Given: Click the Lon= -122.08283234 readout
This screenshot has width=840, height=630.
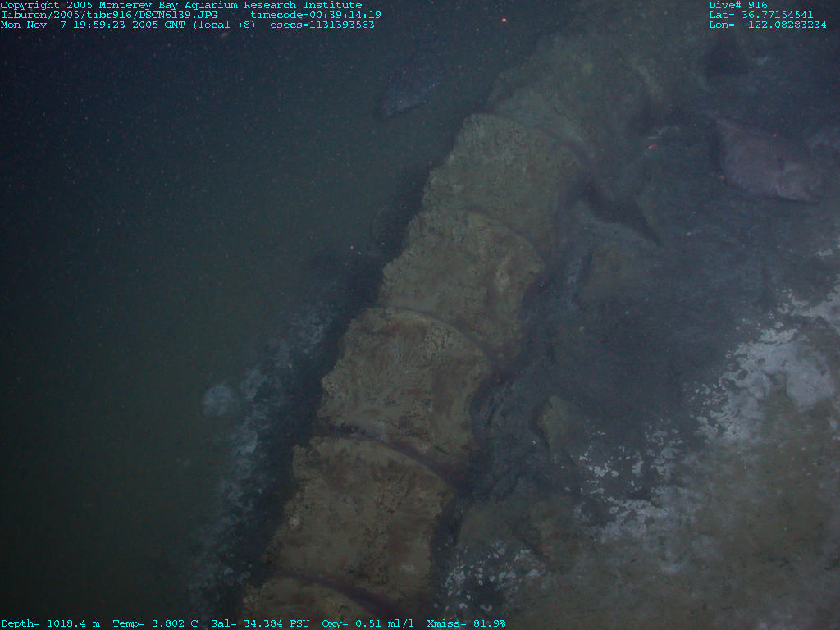Looking at the screenshot, I should (767, 25).
